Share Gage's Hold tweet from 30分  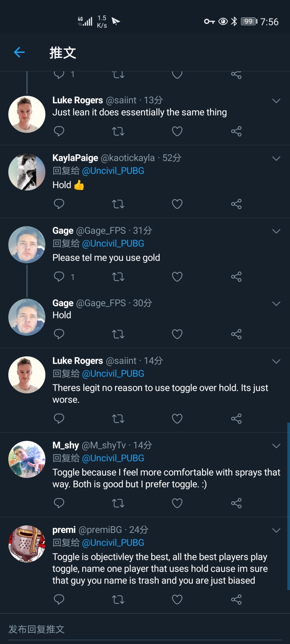point(236,334)
